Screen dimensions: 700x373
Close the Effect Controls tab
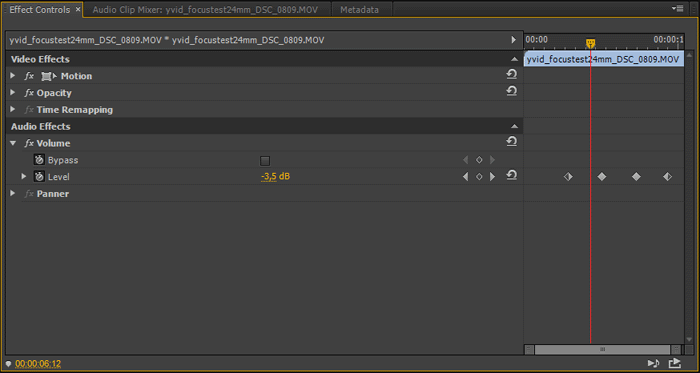pos(78,9)
